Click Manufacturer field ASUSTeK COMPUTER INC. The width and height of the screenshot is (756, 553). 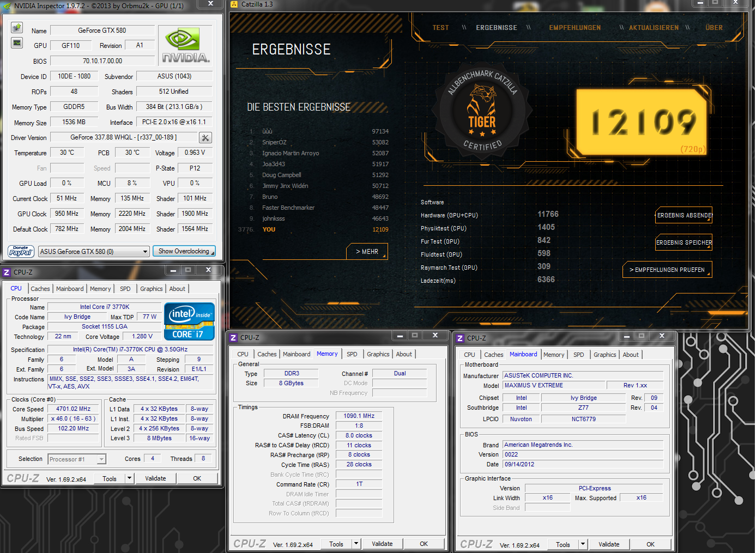point(583,375)
